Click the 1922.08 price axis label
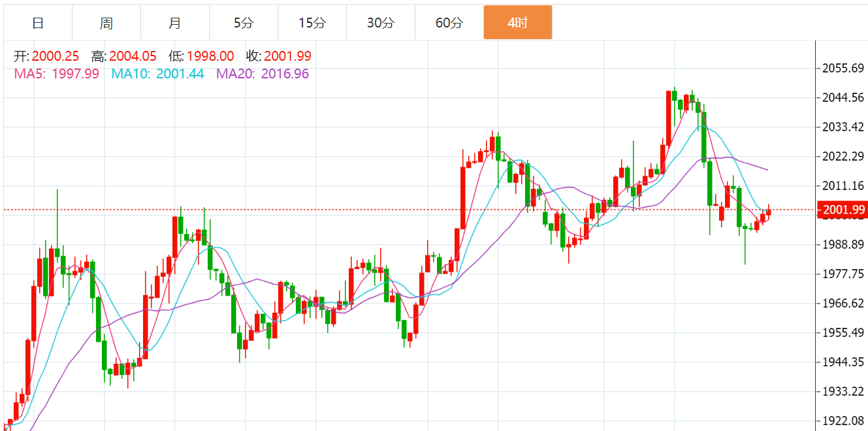This screenshot has width=868, height=431. pos(844,421)
